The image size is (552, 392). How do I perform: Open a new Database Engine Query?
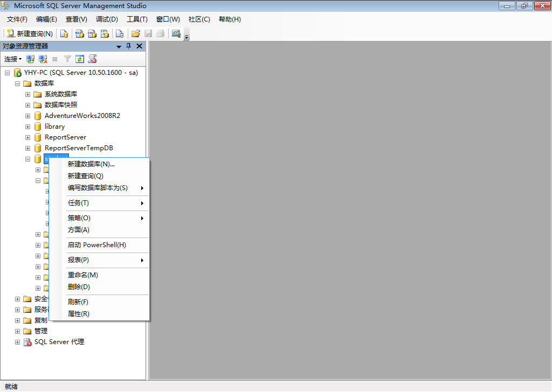pos(64,33)
